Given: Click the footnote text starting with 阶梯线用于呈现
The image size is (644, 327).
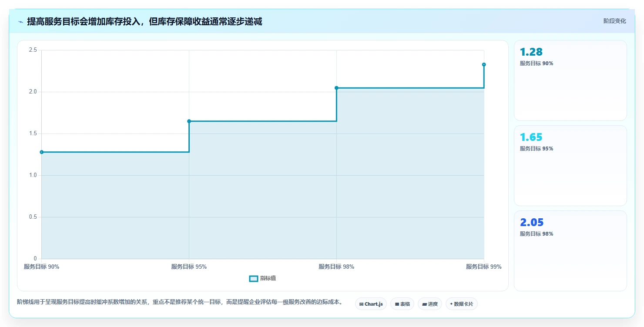Looking at the screenshot, I should 180,302.
